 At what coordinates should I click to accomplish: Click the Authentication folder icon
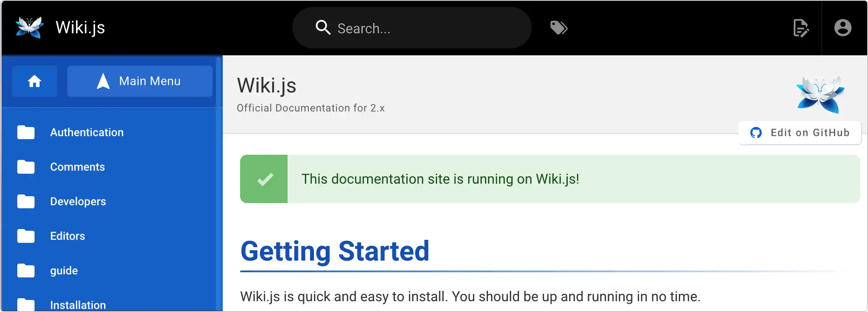pos(26,132)
